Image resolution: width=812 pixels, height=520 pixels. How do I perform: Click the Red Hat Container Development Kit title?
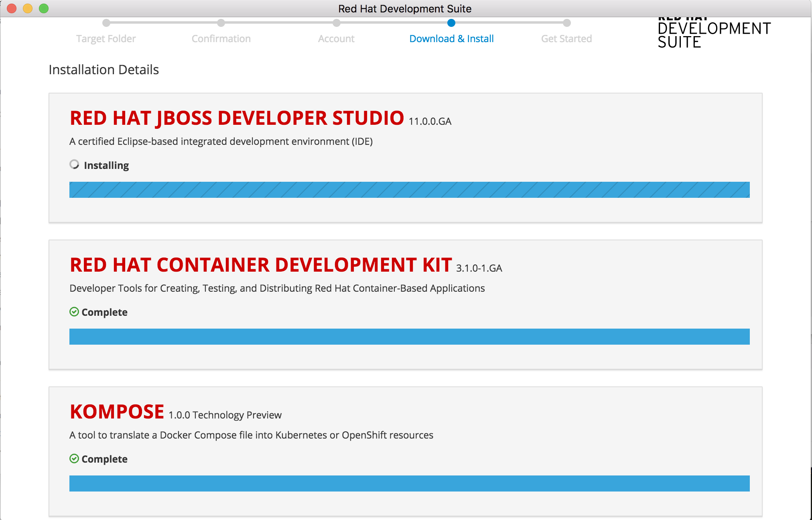pyautogui.click(x=261, y=265)
